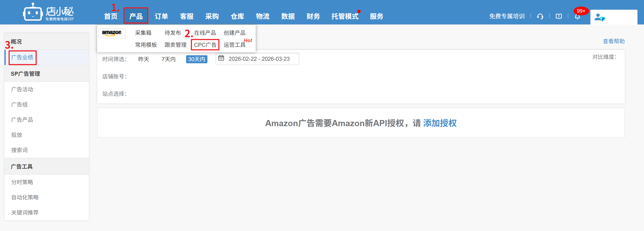Open 广告活动 in the sidebar

click(22, 89)
